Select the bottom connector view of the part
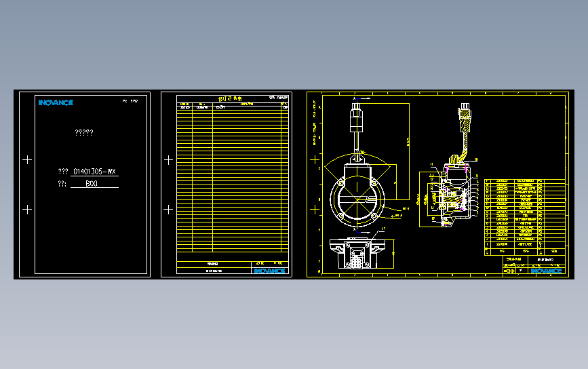This screenshot has height=369, width=588. [x=357, y=254]
